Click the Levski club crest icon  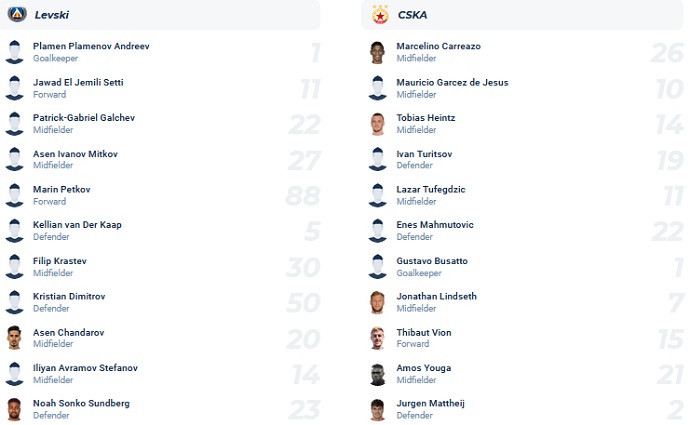[x=17, y=14]
